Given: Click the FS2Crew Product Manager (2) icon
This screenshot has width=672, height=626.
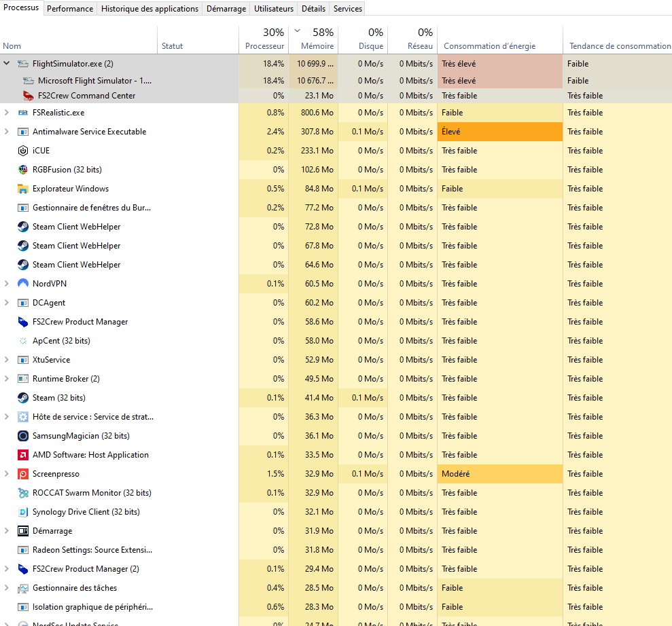Looking at the screenshot, I should click(x=22, y=569).
